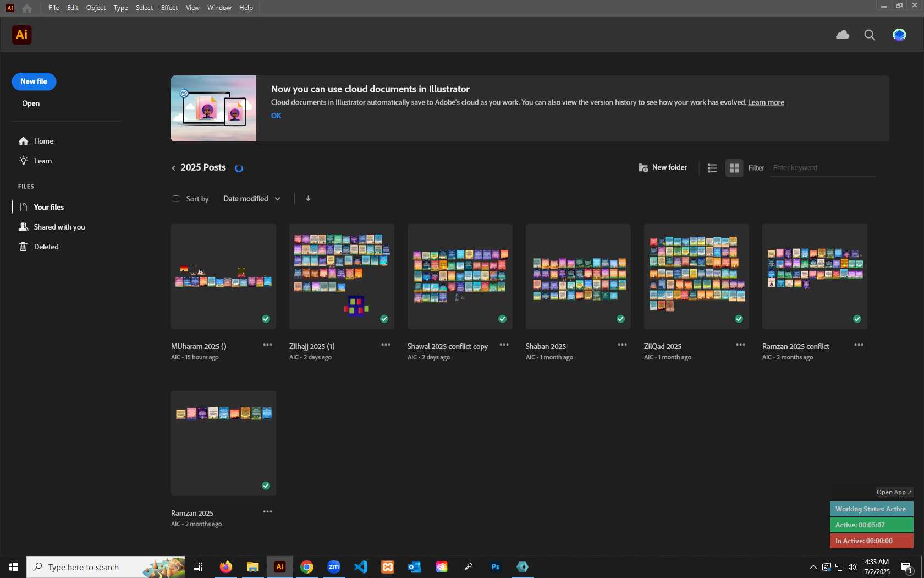924x578 pixels.
Task: Open Outlook from the taskbar
Action: [415, 567]
